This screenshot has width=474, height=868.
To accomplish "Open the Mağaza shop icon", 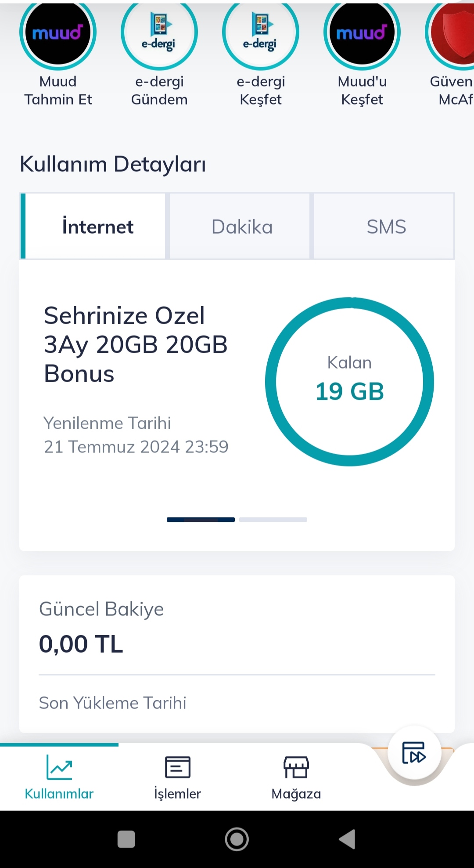I will [x=296, y=767].
